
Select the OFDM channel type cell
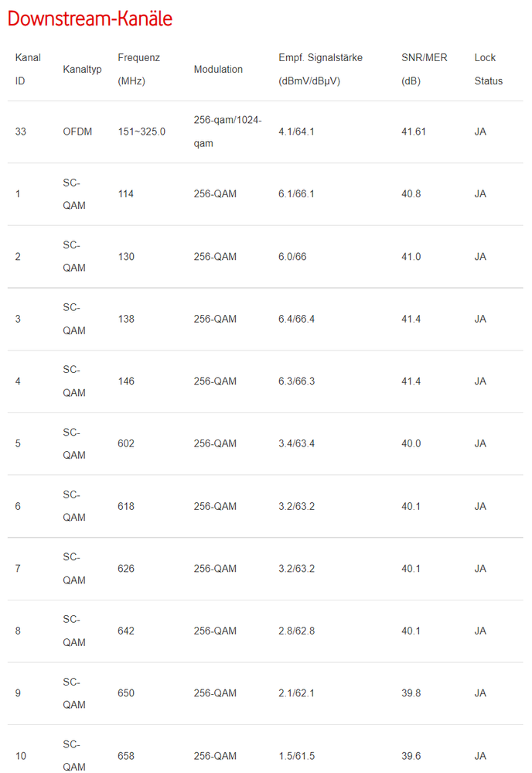coord(77,132)
